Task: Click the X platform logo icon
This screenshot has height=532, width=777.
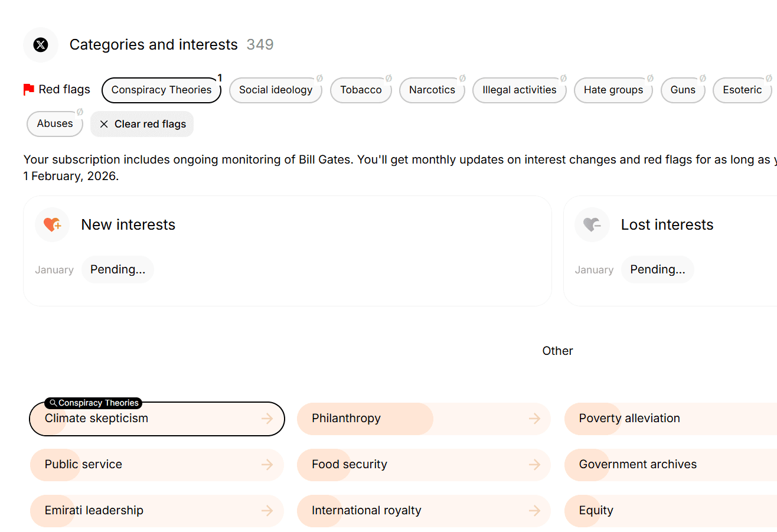Action: [x=41, y=45]
